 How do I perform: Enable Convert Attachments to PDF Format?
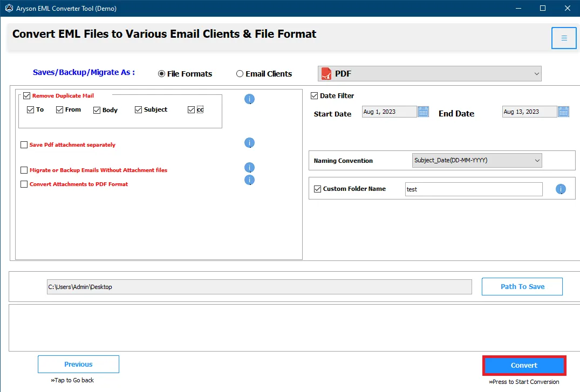click(x=24, y=184)
